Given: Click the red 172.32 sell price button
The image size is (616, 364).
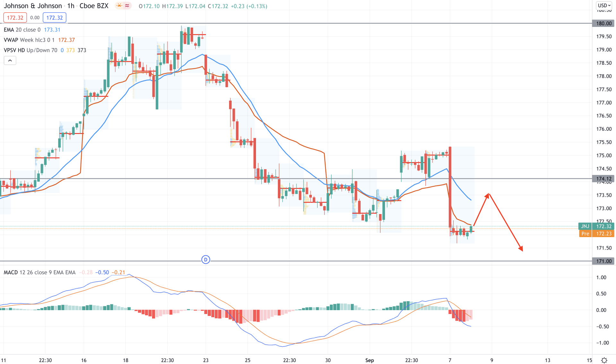Looking at the screenshot, I should (x=15, y=18).
